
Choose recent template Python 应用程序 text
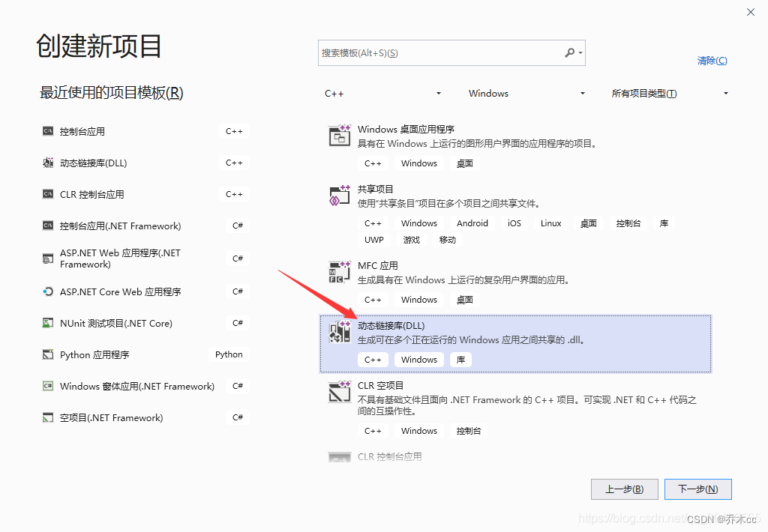[x=94, y=355]
